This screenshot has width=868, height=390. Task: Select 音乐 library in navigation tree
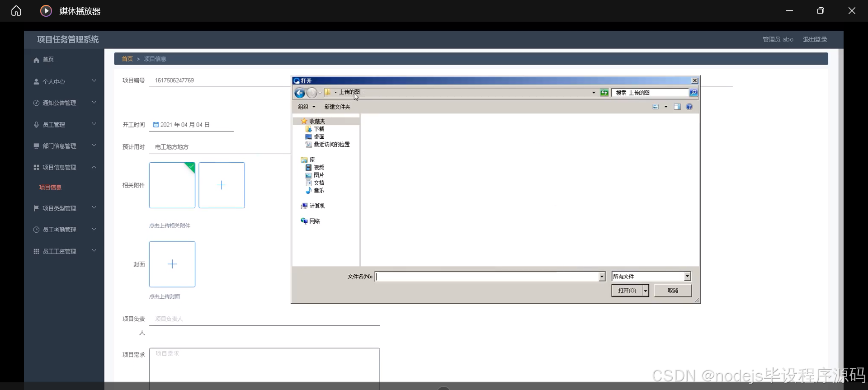coord(315,191)
